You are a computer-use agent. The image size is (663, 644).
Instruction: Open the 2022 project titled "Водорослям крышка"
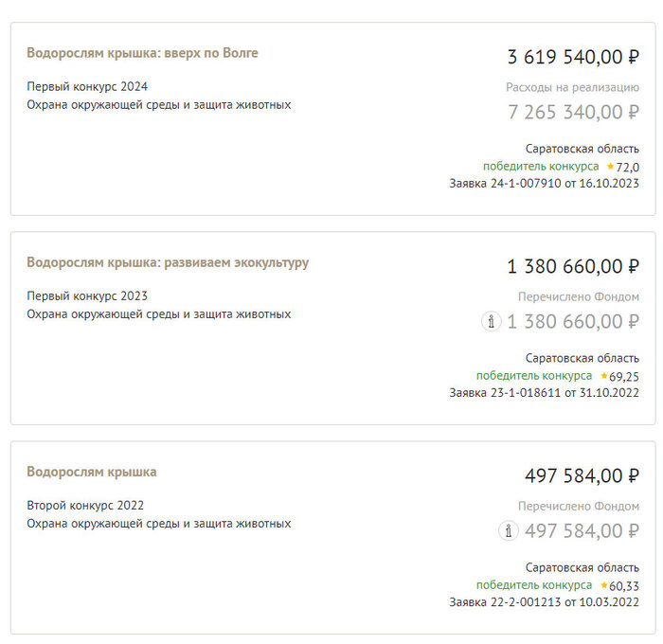tap(92, 472)
